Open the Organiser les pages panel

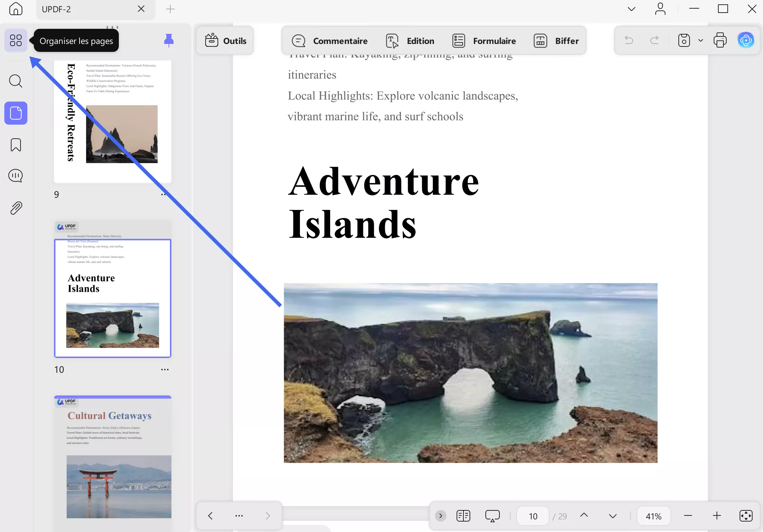15,40
